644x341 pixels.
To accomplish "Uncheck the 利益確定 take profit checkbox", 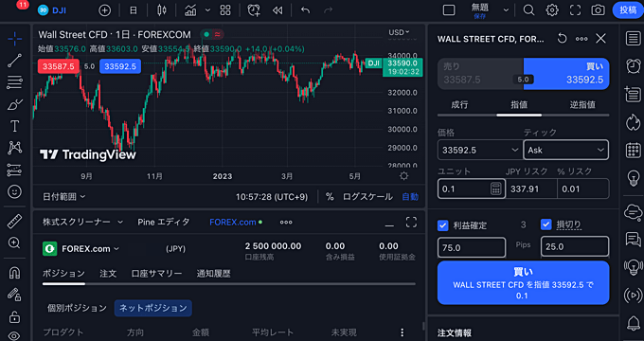I will (443, 225).
